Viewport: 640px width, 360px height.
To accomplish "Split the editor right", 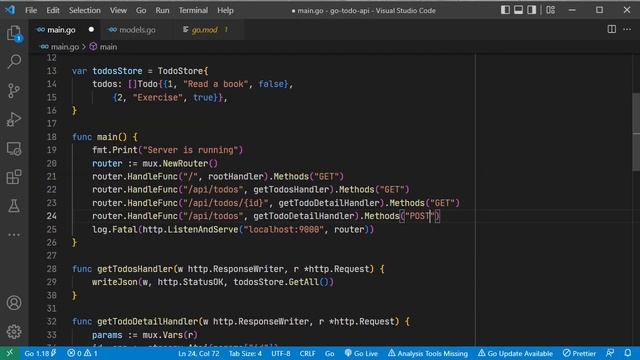I will [611, 29].
